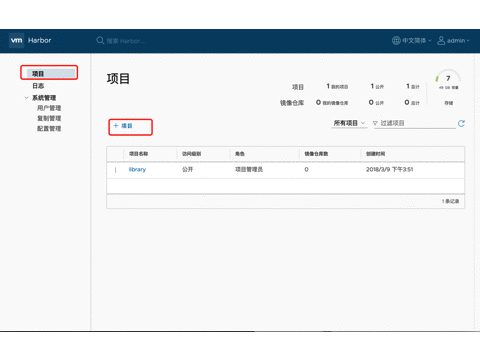Click the 过滤项目 filter input field

(418, 123)
